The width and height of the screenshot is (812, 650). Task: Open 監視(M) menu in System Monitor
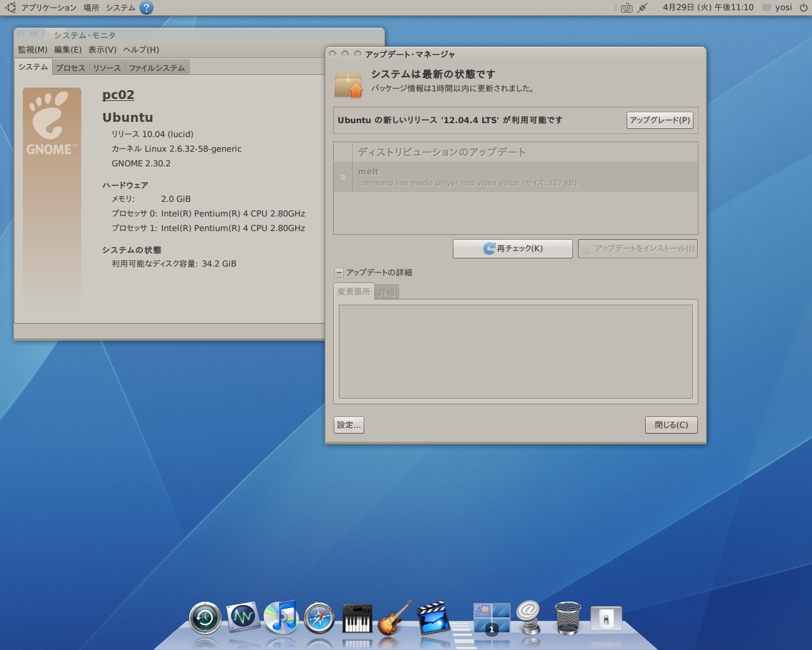click(x=32, y=50)
